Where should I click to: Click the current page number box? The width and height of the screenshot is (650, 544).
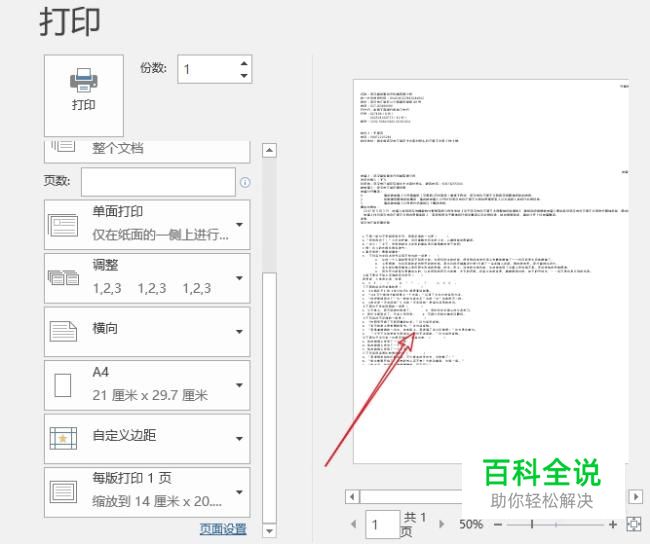pyautogui.click(x=382, y=525)
